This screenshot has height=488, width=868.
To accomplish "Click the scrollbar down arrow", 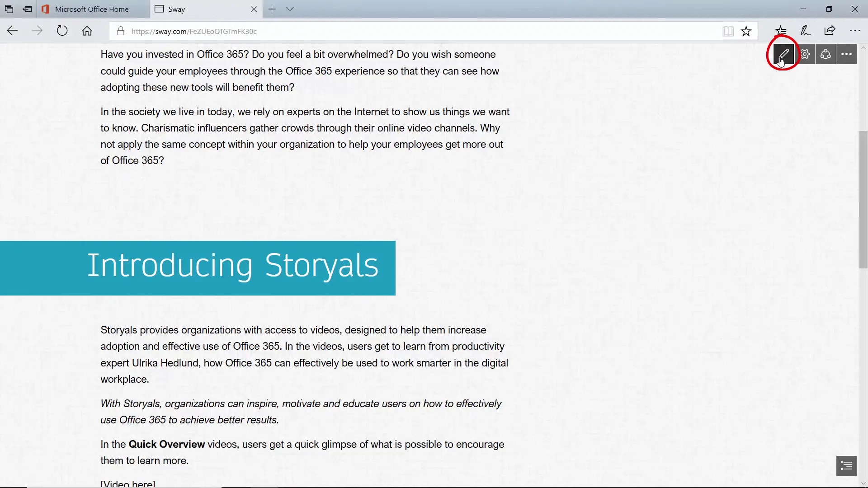I will 863,483.
